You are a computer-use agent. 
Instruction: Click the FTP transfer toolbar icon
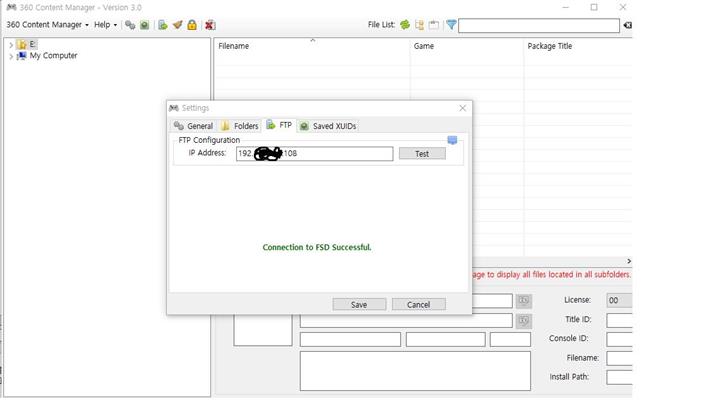coord(162,25)
